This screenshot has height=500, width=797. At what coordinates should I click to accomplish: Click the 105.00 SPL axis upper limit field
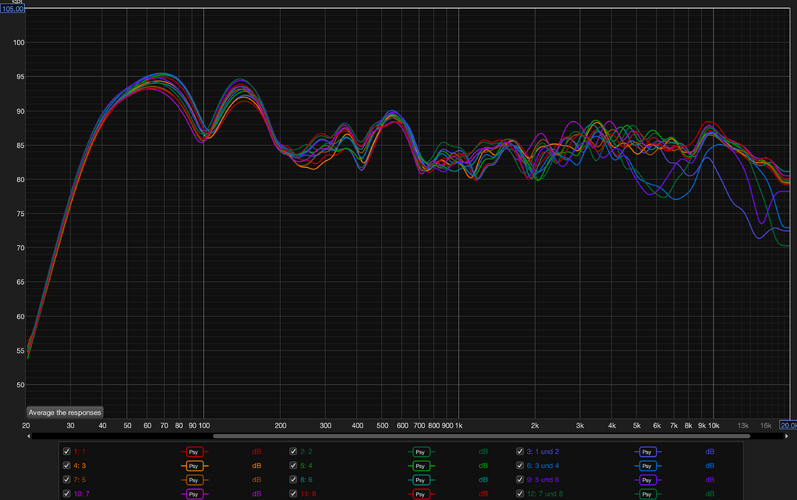tap(12, 9)
